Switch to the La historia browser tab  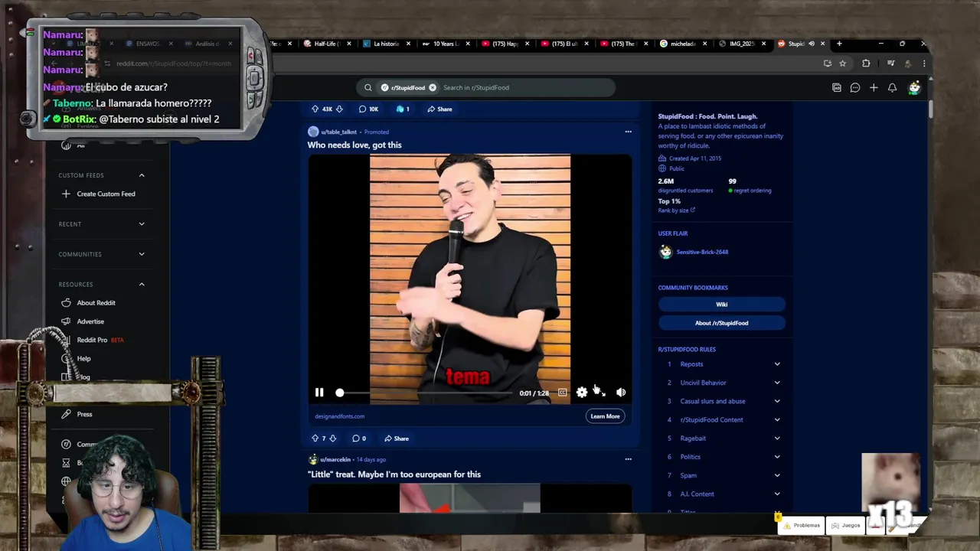386,44
